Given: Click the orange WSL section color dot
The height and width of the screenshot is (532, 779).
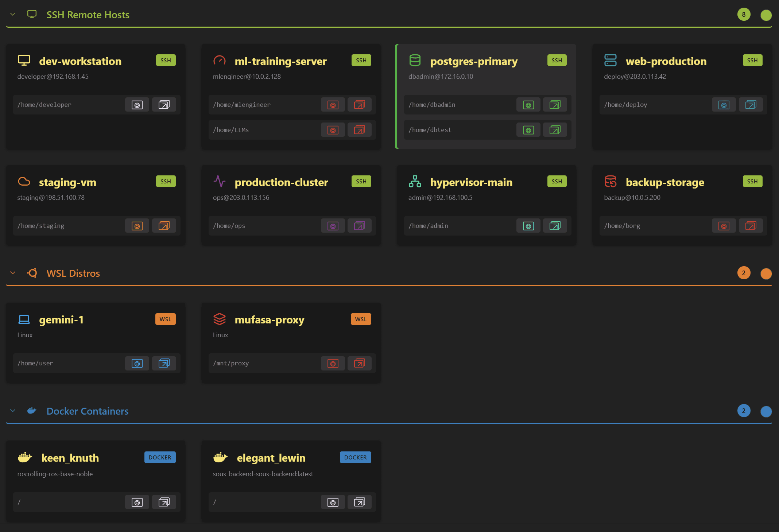Looking at the screenshot, I should (x=766, y=273).
